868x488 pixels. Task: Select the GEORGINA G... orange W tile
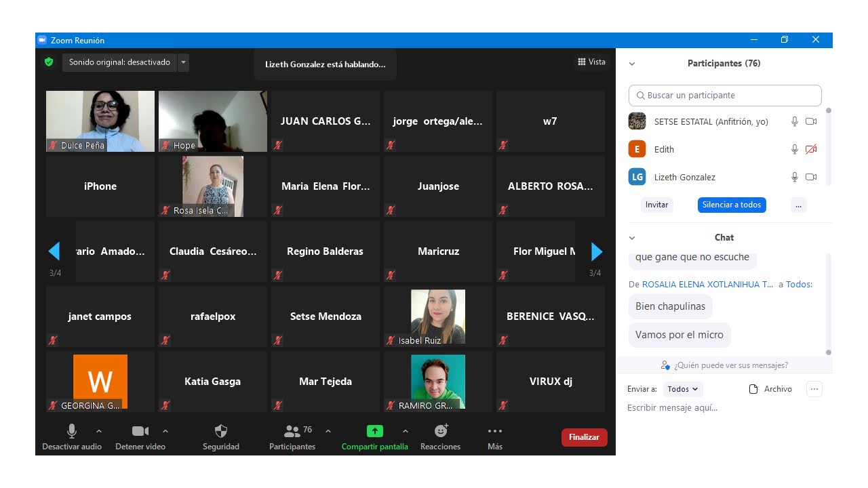(x=100, y=382)
